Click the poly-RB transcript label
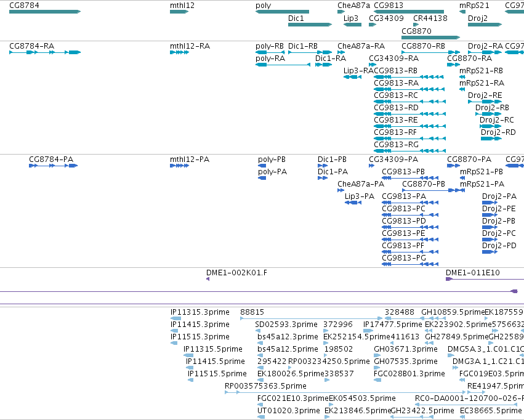The width and height of the screenshot is (524, 420). pos(270,46)
